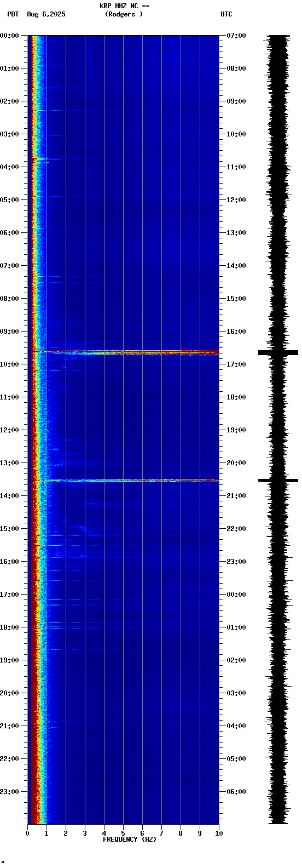Click the '7' frequency axis tick label
Image resolution: width=302 pixels, height=868 pixels.
161,833
